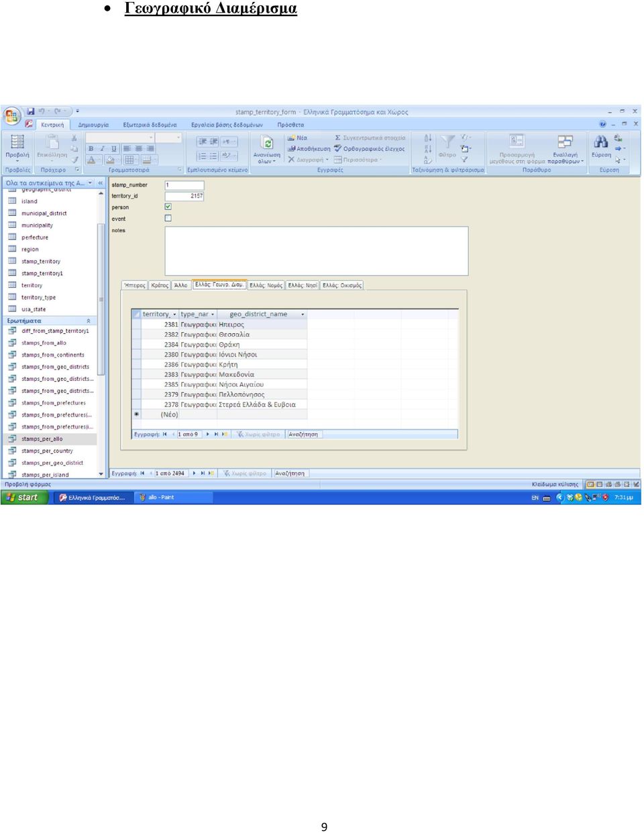
Task: Click the sort ascending icon
Action: (427, 137)
